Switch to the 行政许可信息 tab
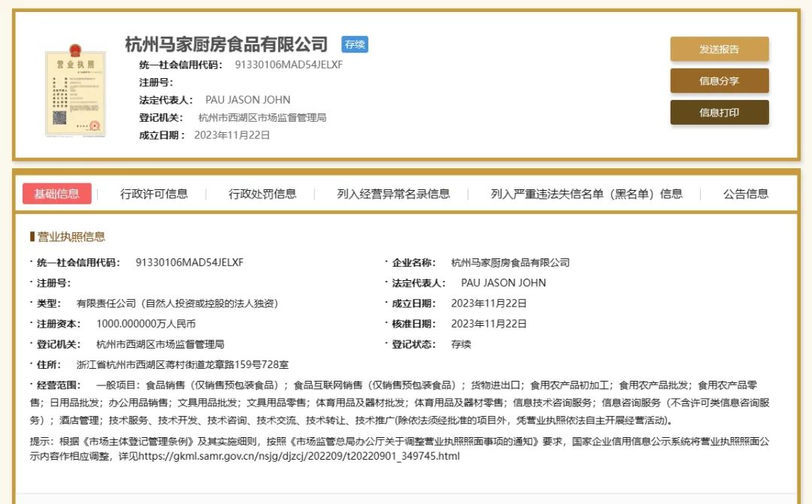This screenshot has height=504, width=812. (x=153, y=193)
